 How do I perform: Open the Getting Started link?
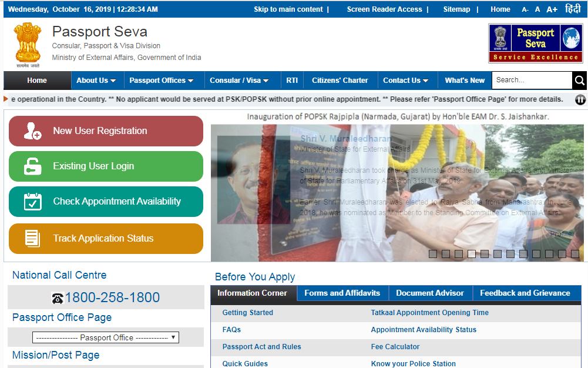click(x=247, y=313)
